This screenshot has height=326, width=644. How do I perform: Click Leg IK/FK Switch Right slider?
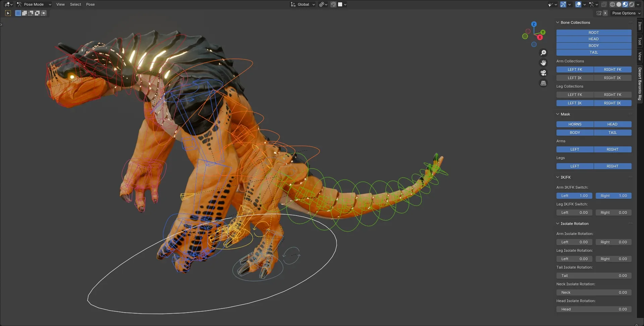click(613, 213)
